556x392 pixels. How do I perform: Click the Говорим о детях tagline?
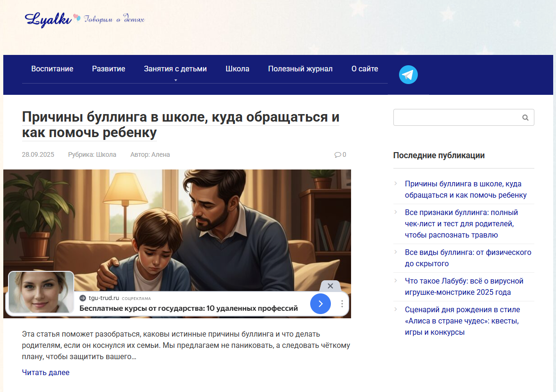click(x=115, y=19)
